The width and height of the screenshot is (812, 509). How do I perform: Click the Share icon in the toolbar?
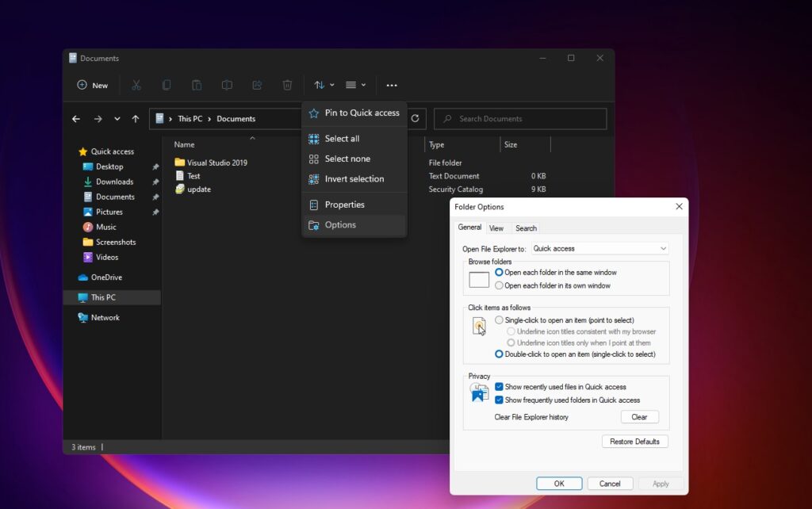pos(256,85)
